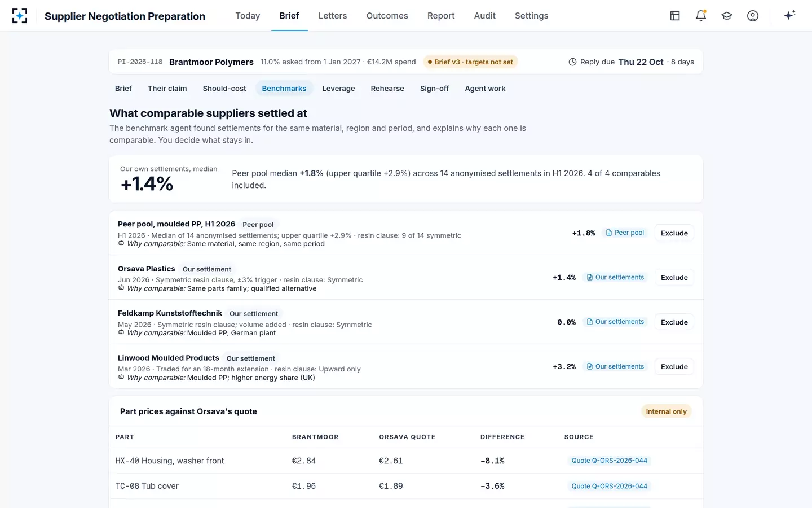Open the Peer pool source link
The height and width of the screenshot is (508, 812).
(x=625, y=233)
